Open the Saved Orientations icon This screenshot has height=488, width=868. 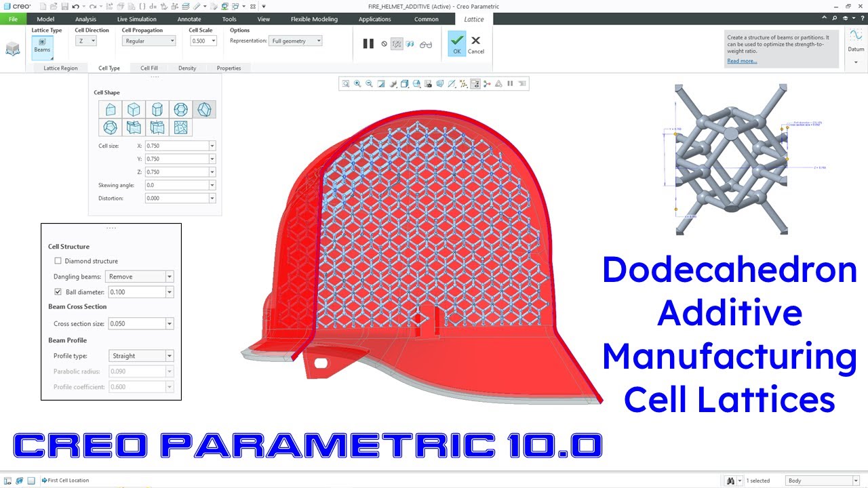pyautogui.click(x=416, y=84)
